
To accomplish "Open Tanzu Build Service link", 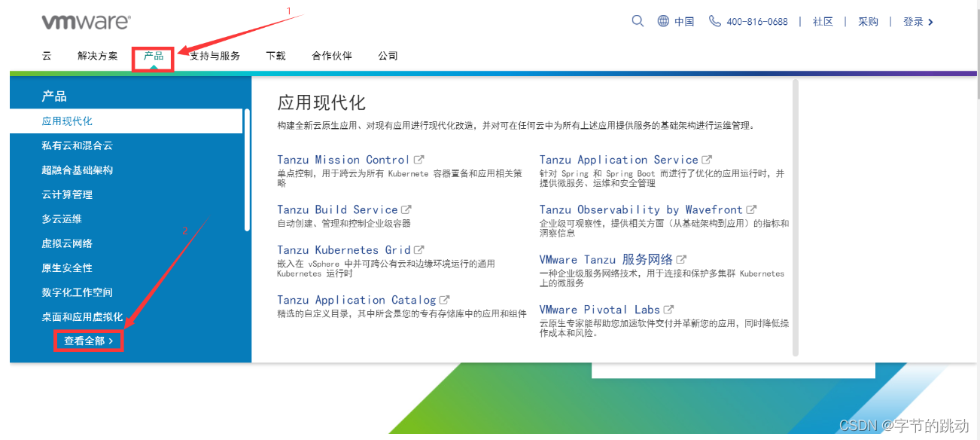I will [337, 209].
